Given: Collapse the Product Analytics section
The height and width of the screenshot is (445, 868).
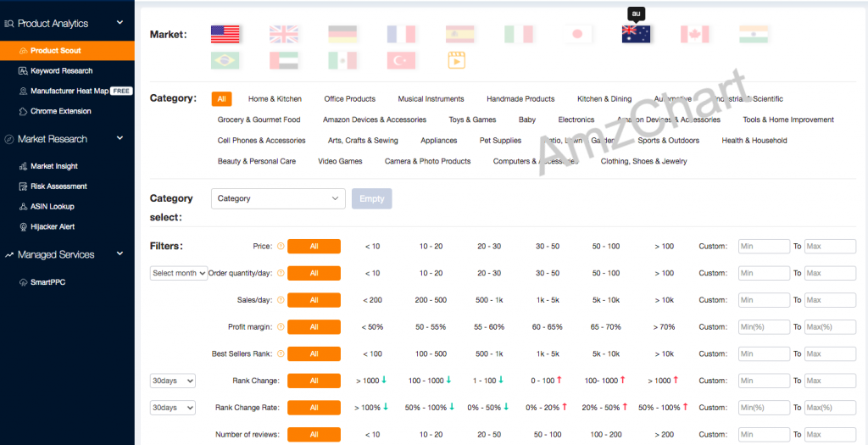Looking at the screenshot, I should click(x=120, y=23).
